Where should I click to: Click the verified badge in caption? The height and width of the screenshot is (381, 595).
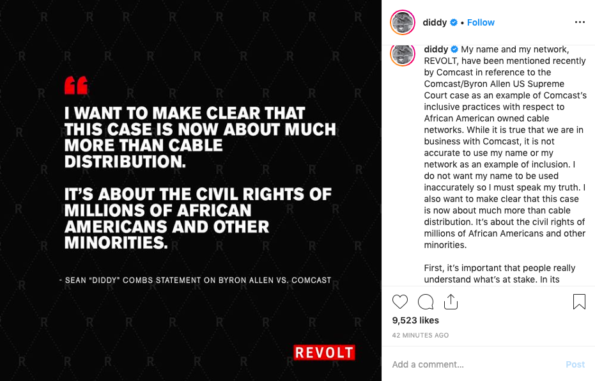[455, 49]
